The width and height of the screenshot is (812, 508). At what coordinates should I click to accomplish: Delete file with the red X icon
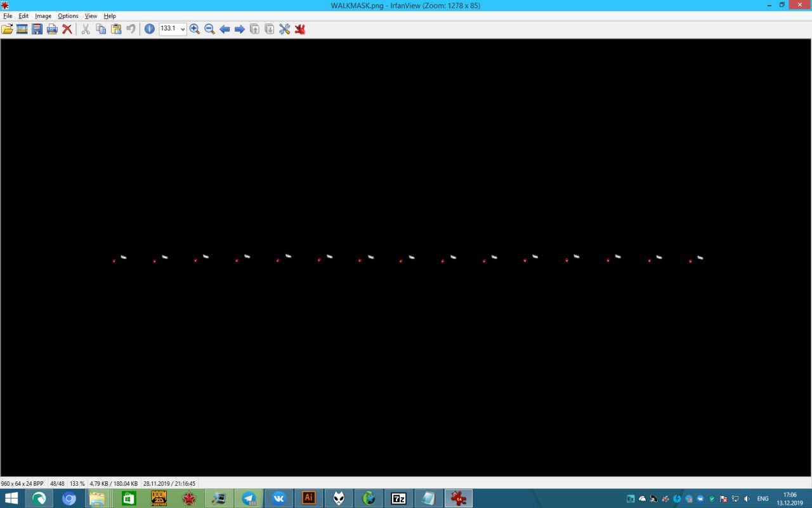(67, 29)
